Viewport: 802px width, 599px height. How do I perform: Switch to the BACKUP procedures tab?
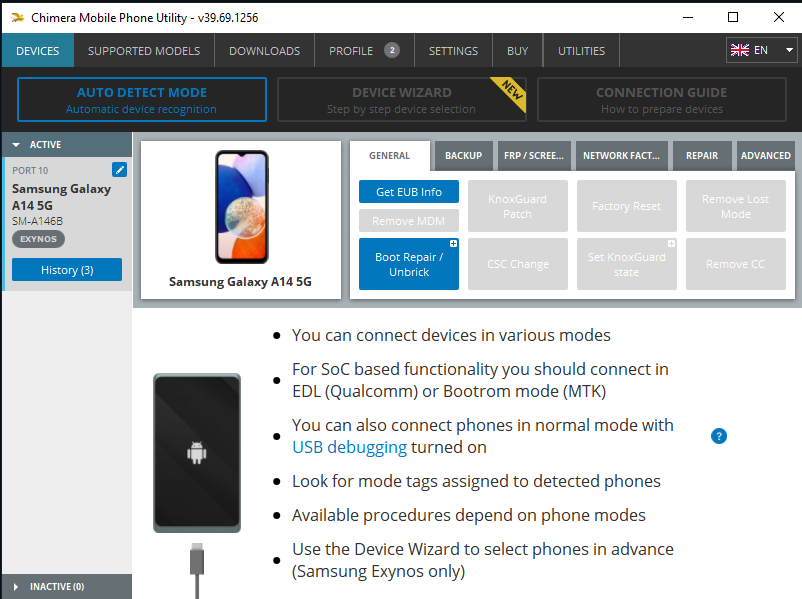click(463, 156)
